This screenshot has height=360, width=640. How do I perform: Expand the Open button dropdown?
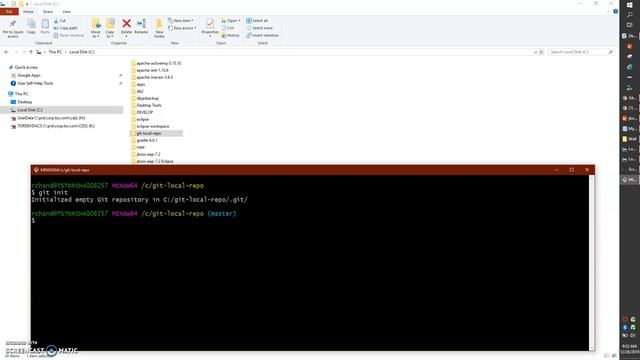point(239,20)
